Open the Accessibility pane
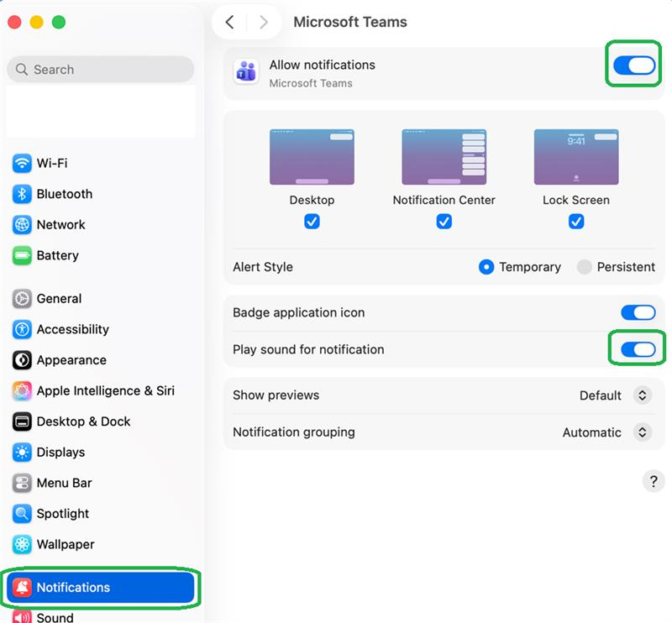Screen dimensions: 672x623 (x=101, y=329)
